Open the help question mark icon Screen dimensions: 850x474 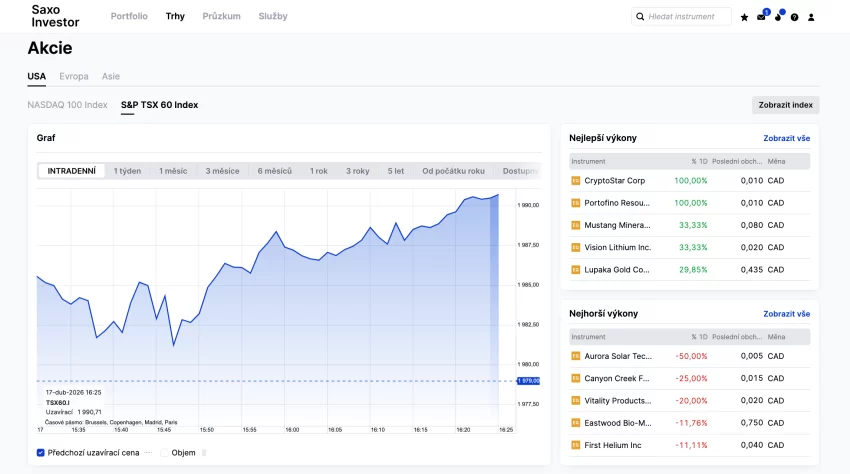[794, 17]
